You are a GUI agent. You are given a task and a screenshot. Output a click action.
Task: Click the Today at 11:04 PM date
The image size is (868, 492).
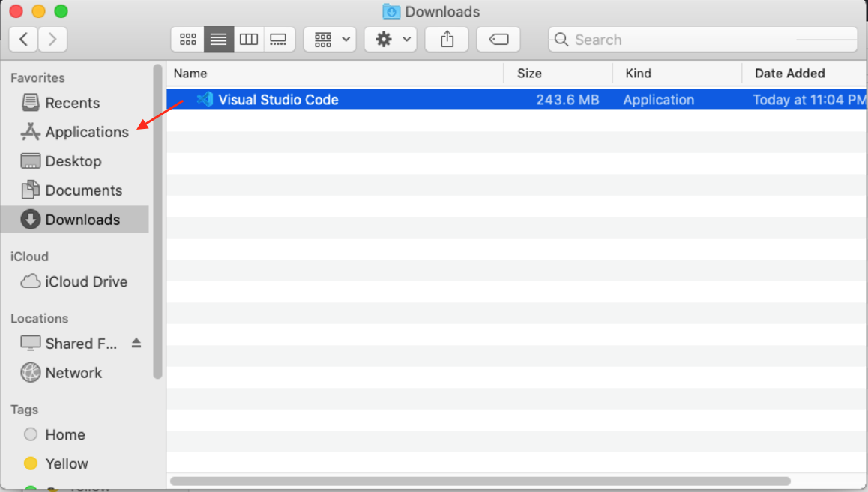[809, 100]
